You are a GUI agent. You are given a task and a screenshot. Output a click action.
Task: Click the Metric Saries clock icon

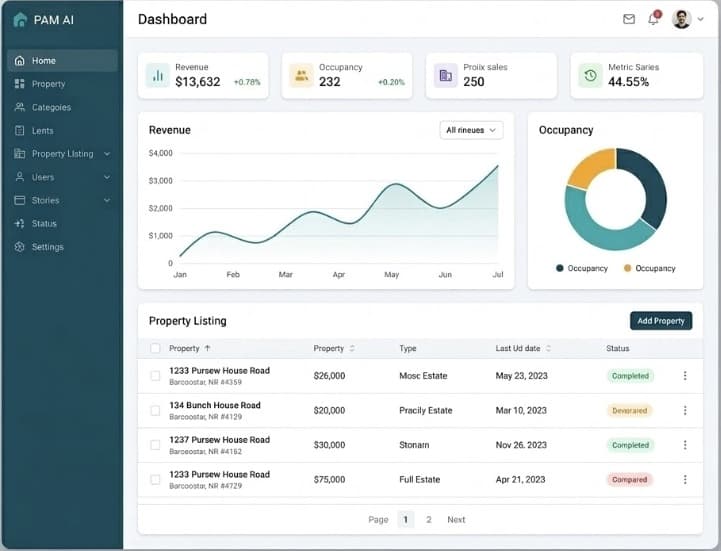590,75
